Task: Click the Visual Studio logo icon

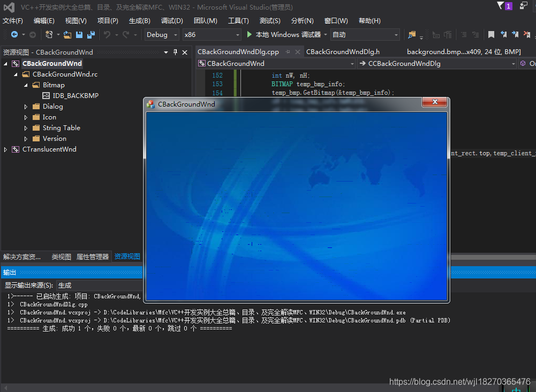Action: (x=9, y=7)
